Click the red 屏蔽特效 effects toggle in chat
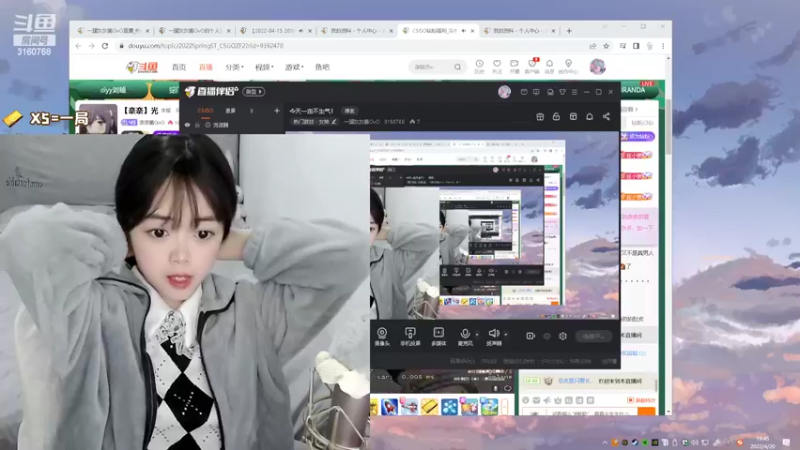 click(x=641, y=401)
